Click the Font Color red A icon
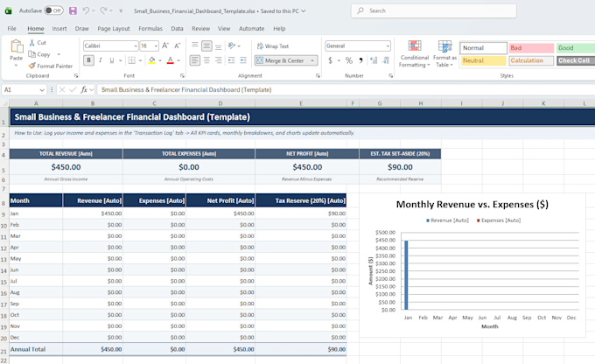595x364 pixels. (x=171, y=60)
